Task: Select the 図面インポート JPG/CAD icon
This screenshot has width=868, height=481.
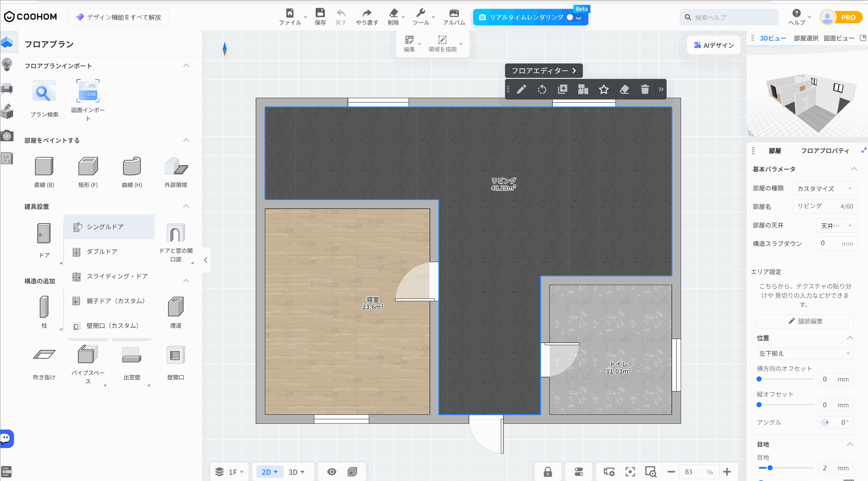Action: 88,91
